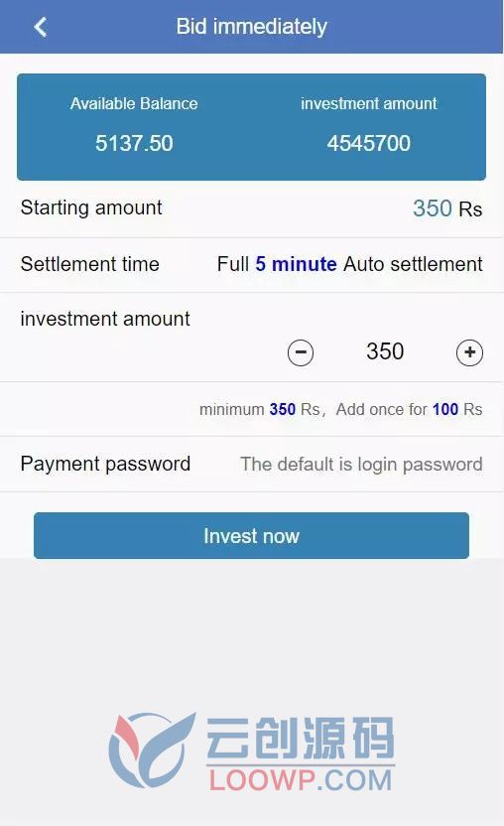Click the LOOWP.COM watermark text

[301, 780]
